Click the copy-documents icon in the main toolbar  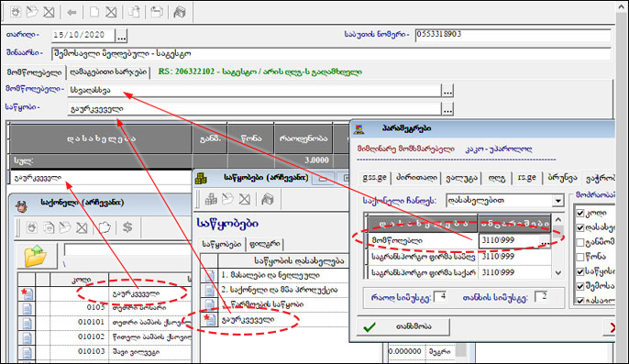coord(134,12)
